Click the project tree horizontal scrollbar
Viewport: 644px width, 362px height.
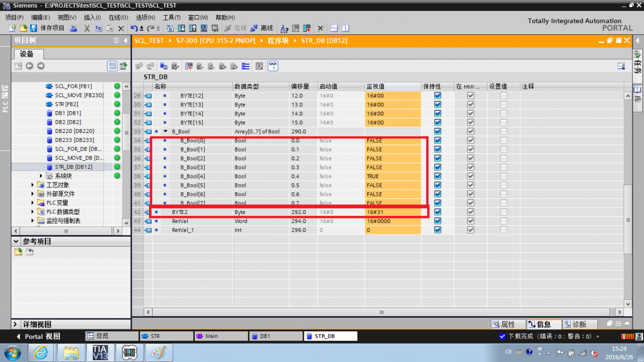[x=66, y=231]
